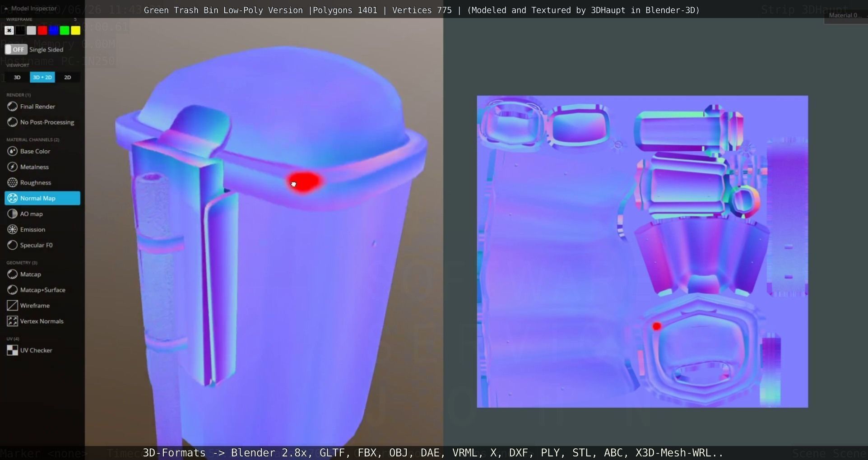The width and height of the screenshot is (868, 460).
Task: Click the Final Render icon
Action: [x=12, y=107]
